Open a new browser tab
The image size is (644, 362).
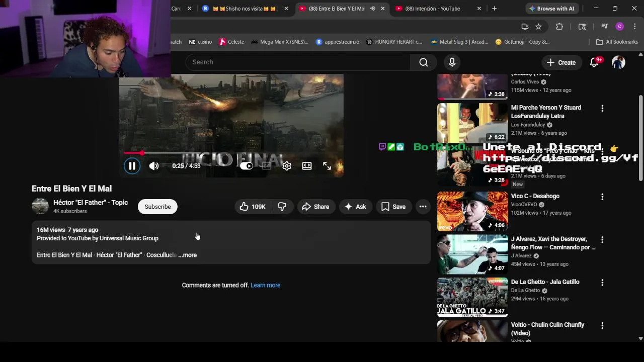[494, 9]
